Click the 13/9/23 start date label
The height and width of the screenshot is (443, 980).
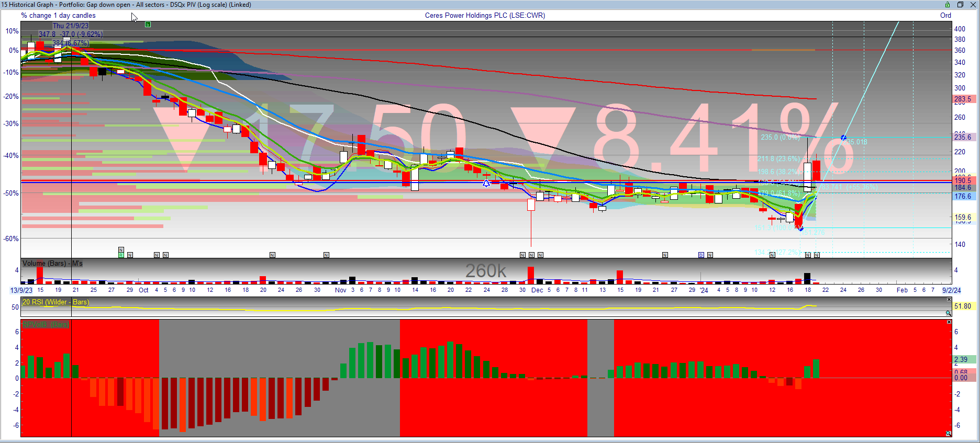click(21, 290)
